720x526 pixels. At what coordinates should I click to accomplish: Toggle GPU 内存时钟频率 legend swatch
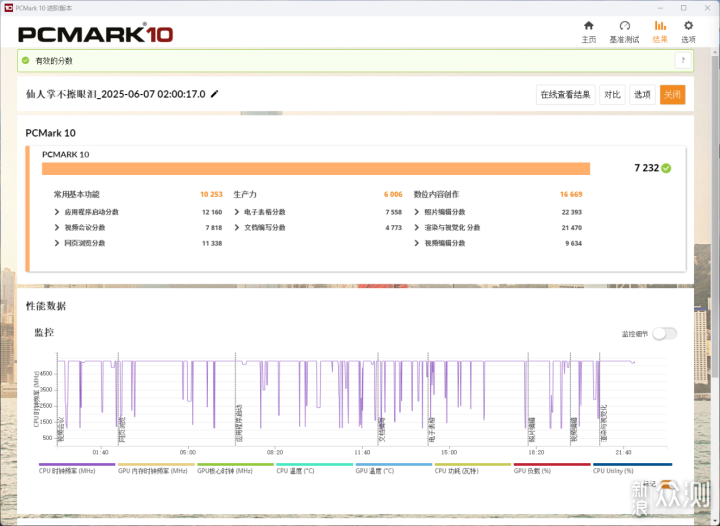pyautogui.click(x=156, y=464)
